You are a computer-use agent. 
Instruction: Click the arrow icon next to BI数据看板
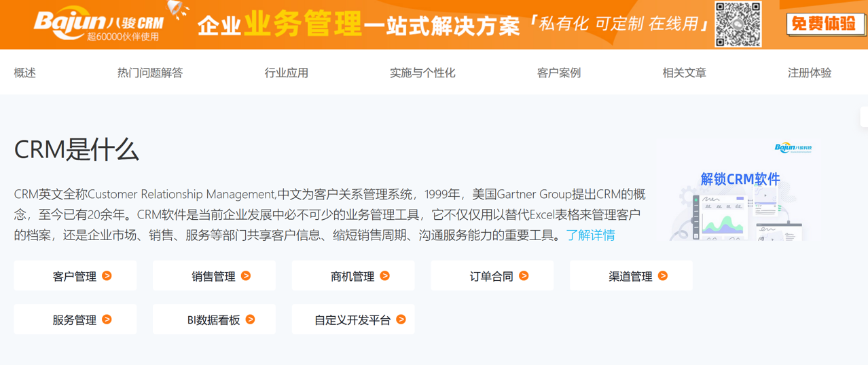point(251,320)
